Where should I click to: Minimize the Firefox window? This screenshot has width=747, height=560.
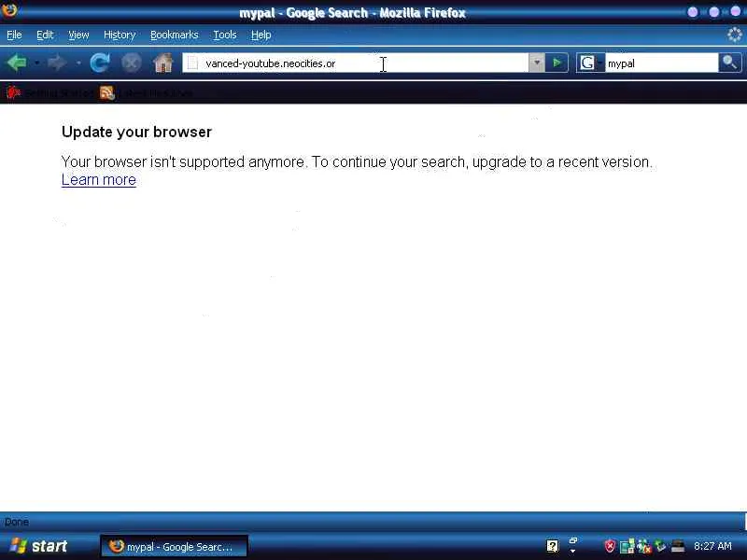[693, 12]
